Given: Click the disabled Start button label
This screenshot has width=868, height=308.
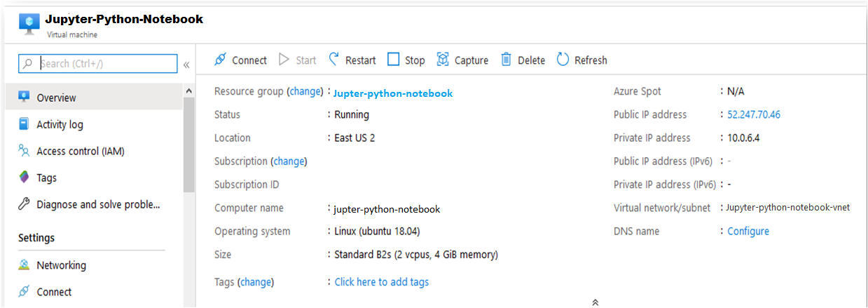Looking at the screenshot, I should click(305, 60).
